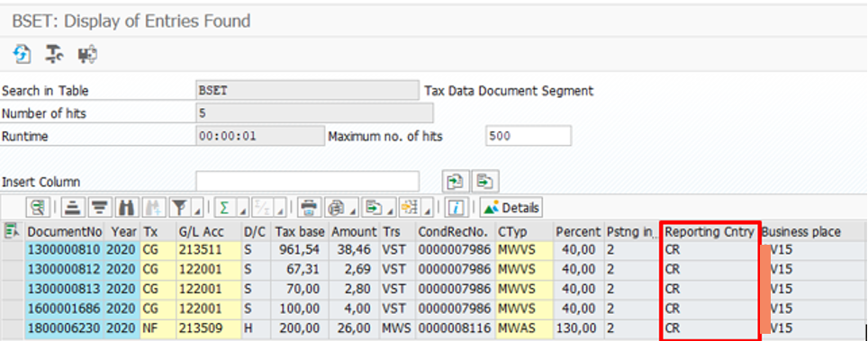
Task: Click the blue information icon
Action: click(x=457, y=208)
